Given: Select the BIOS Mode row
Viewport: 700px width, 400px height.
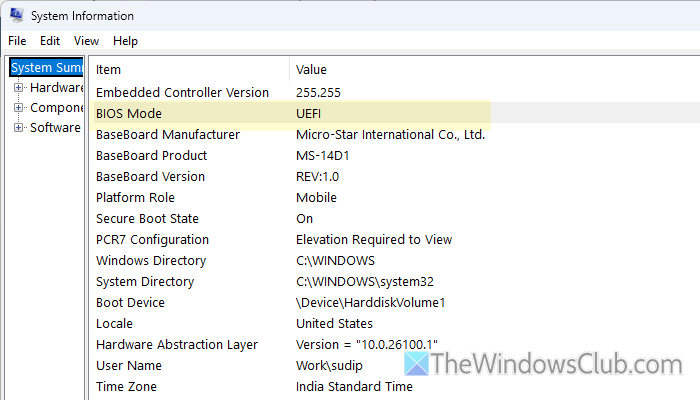Looking at the screenshot, I should [395, 113].
